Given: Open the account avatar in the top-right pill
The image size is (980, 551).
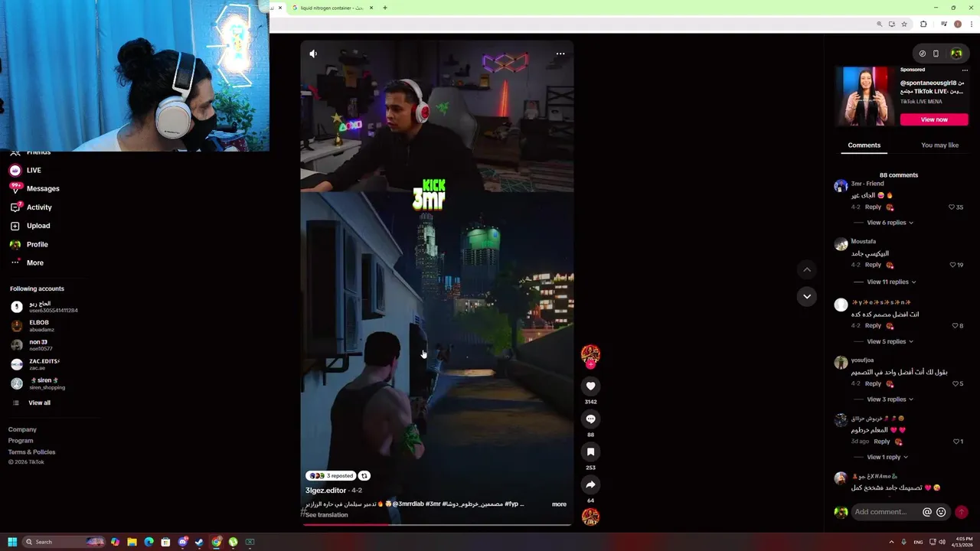Looking at the screenshot, I should click(x=956, y=54).
